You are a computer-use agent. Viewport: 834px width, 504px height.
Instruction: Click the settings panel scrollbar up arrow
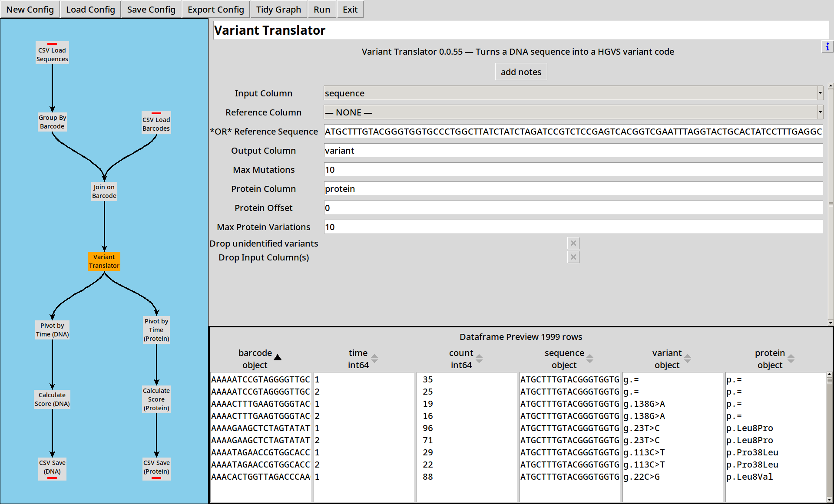point(831,86)
